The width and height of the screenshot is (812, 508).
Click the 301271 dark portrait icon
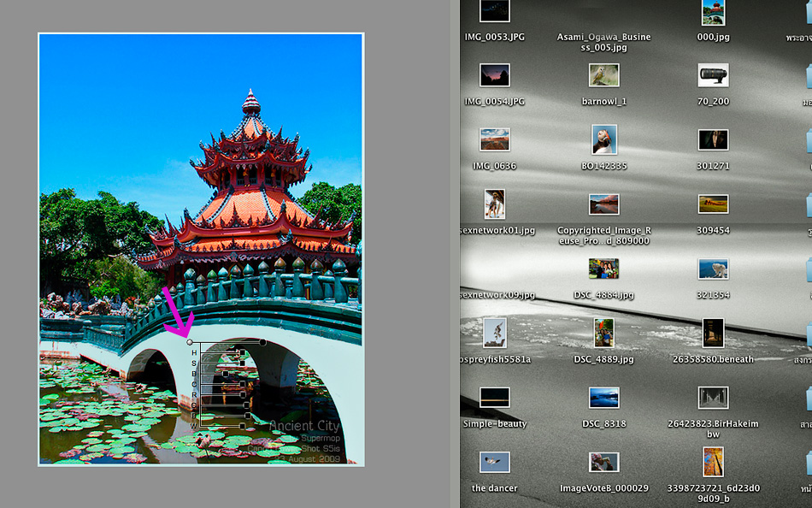tap(713, 139)
